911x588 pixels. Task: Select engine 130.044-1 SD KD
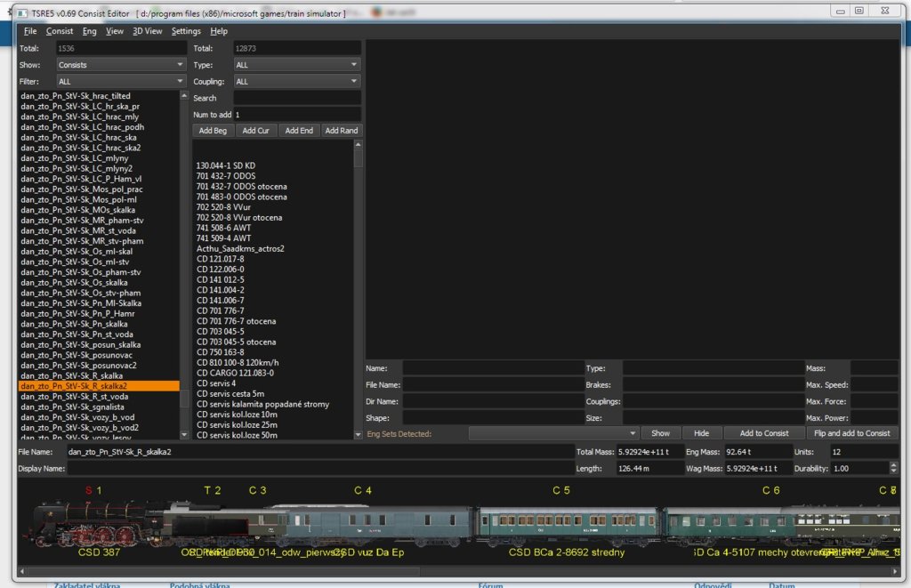click(225, 166)
